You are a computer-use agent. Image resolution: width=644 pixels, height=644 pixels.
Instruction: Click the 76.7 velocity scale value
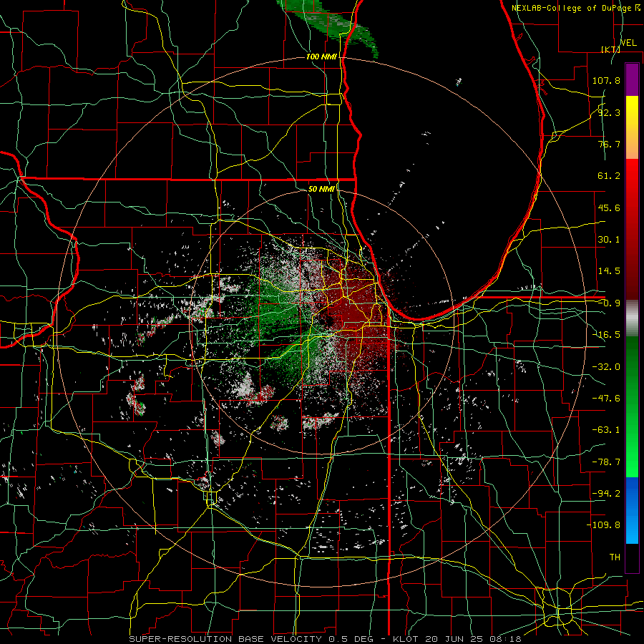pos(609,144)
